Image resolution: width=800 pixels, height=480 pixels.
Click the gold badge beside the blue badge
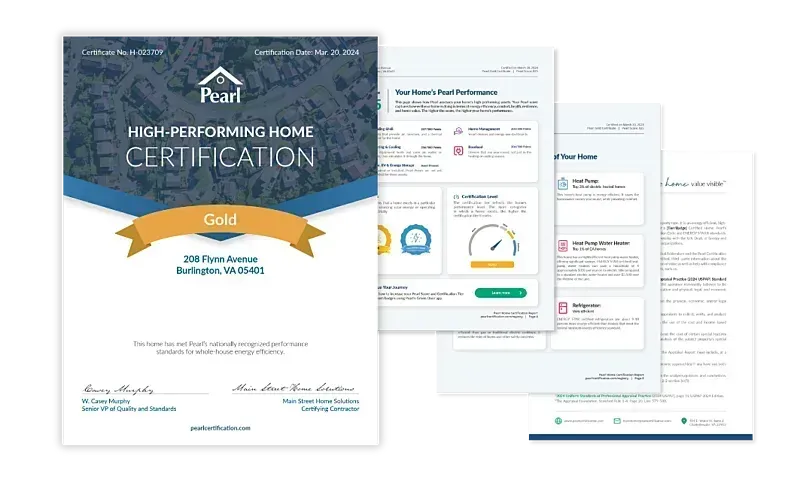tap(384, 240)
